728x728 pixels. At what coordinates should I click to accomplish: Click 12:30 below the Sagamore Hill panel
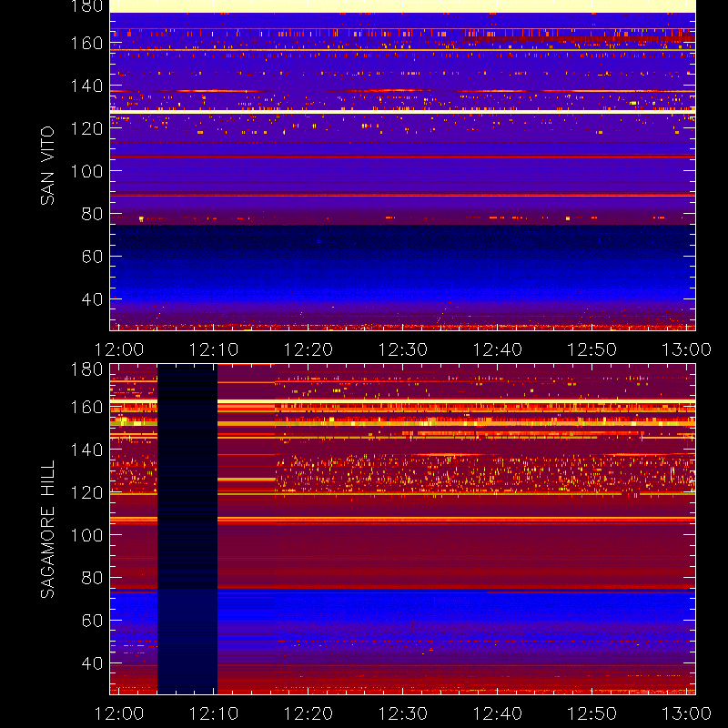point(402,713)
